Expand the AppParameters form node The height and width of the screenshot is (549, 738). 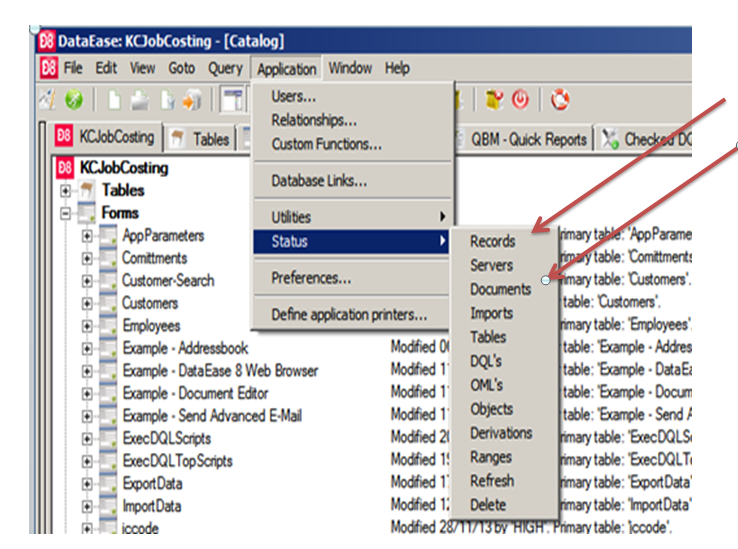(x=87, y=236)
